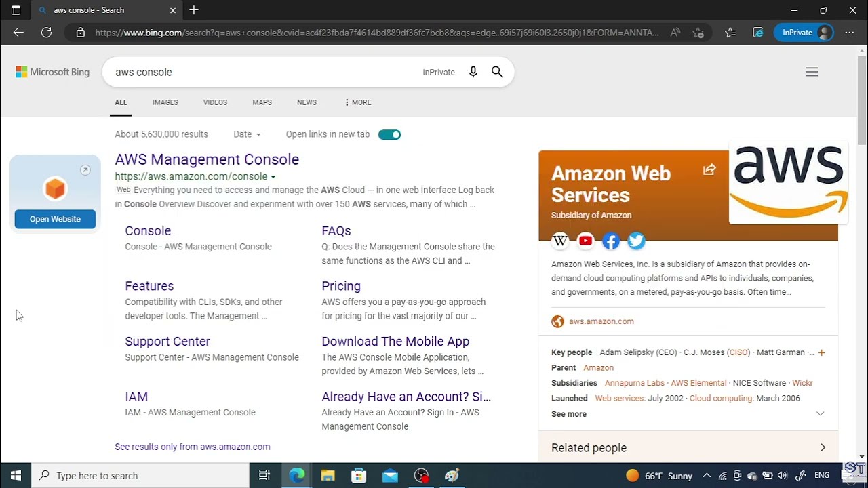868x488 pixels.
Task: Visit aws.amazon.com from knowledge panel
Action: pyautogui.click(x=601, y=321)
